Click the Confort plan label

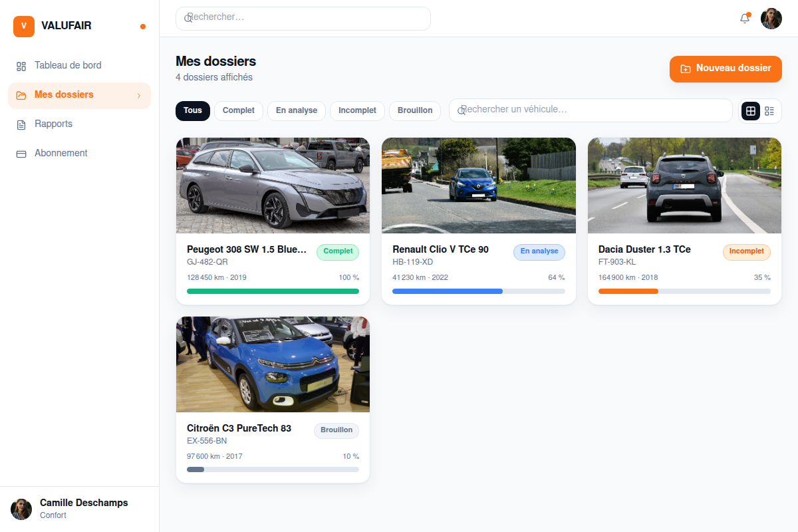tap(53, 515)
